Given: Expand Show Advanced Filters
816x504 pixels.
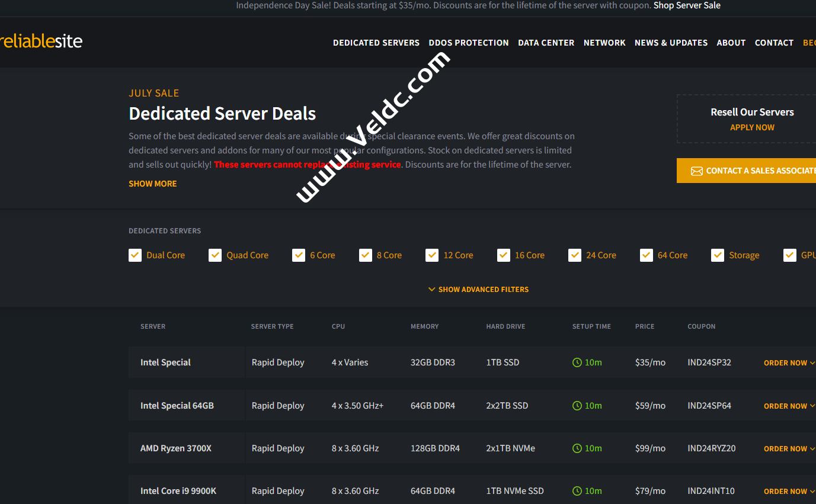Looking at the screenshot, I should (478, 290).
